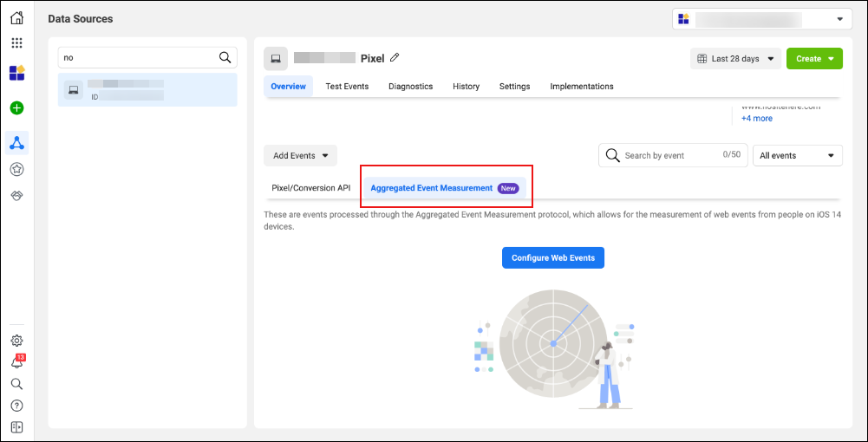Screen dimensions: 868x442
Task: Click the magnifier in the data source search box
Action: coord(225,57)
